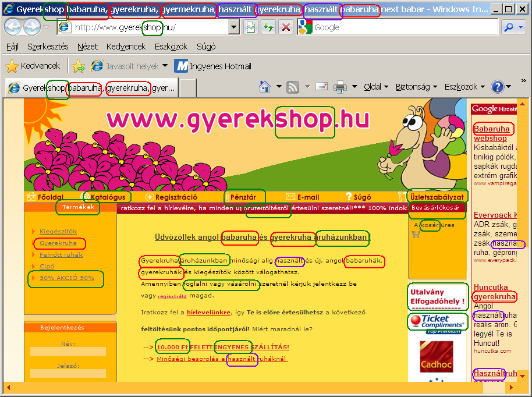Click the red Stop loading icon
This screenshot has width=532, height=397.
coord(286,27)
